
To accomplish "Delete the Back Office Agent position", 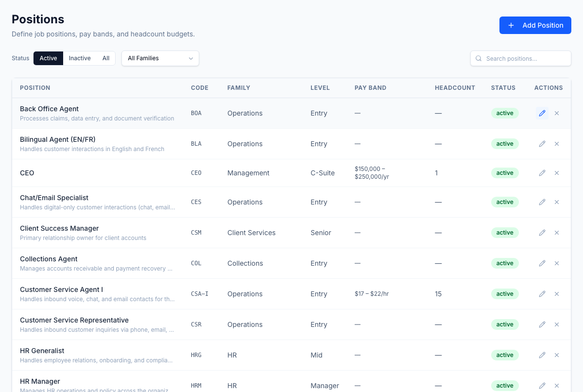I will click(557, 113).
